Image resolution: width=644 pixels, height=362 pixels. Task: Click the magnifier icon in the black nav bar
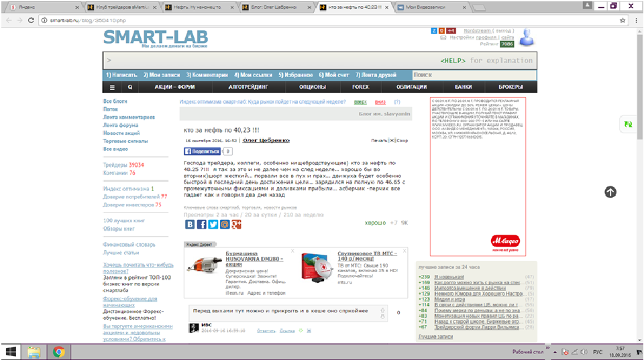coord(129,87)
